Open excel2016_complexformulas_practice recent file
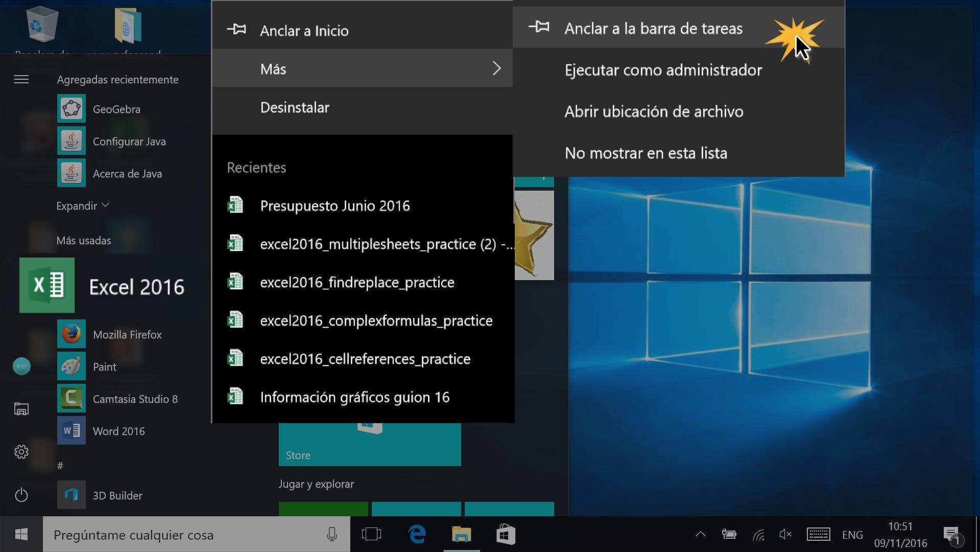The height and width of the screenshot is (552, 980). click(363, 320)
